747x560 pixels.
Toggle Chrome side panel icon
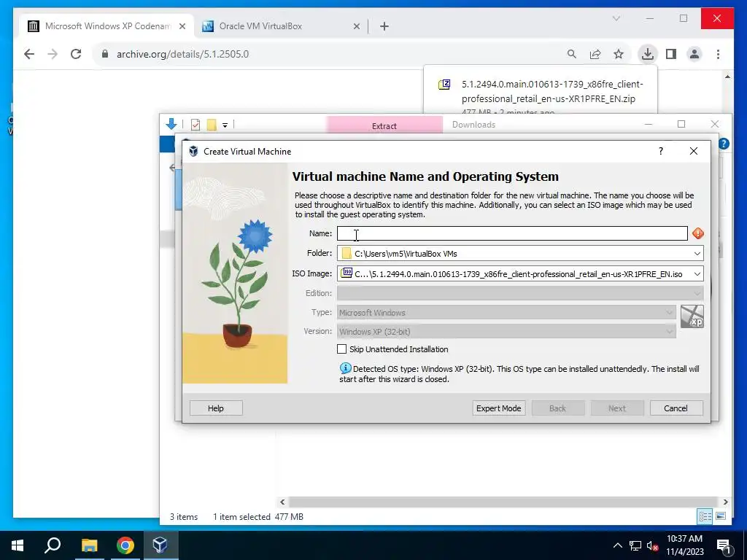pos(671,54)
